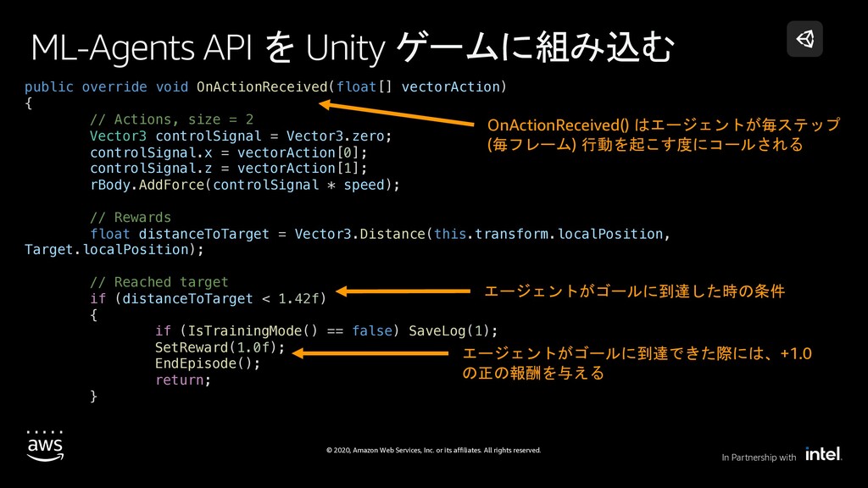Click the Unity logo icon
868x488 pixels.
point(804,39)
